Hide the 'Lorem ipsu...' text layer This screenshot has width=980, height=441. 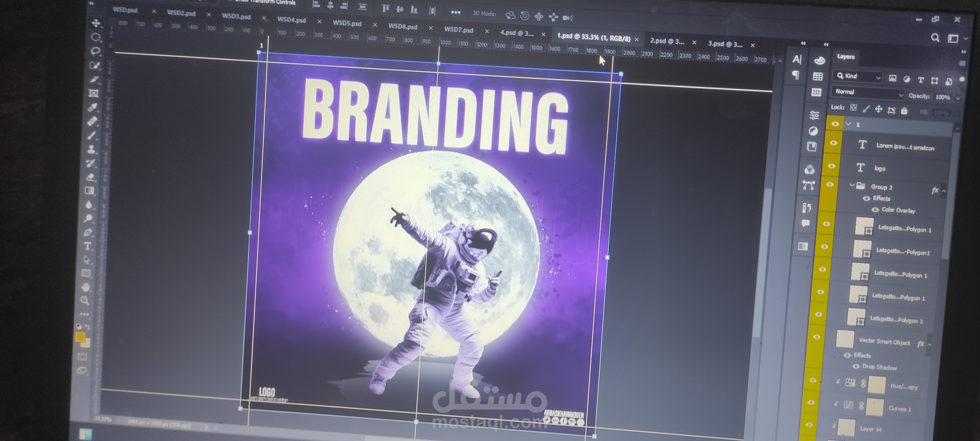(833, 143)
